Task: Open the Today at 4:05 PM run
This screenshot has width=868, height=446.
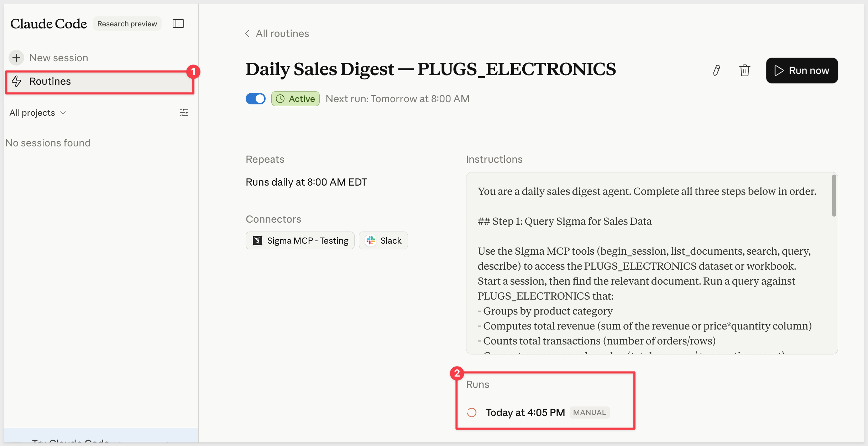Action: (x=525, y=413)
